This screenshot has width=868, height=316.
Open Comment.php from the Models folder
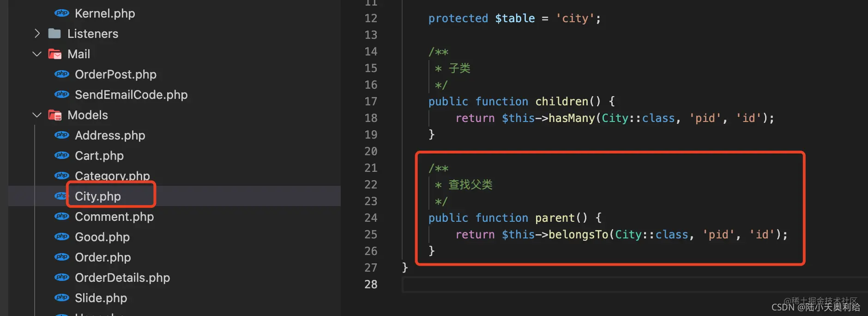tap(114, 217)
